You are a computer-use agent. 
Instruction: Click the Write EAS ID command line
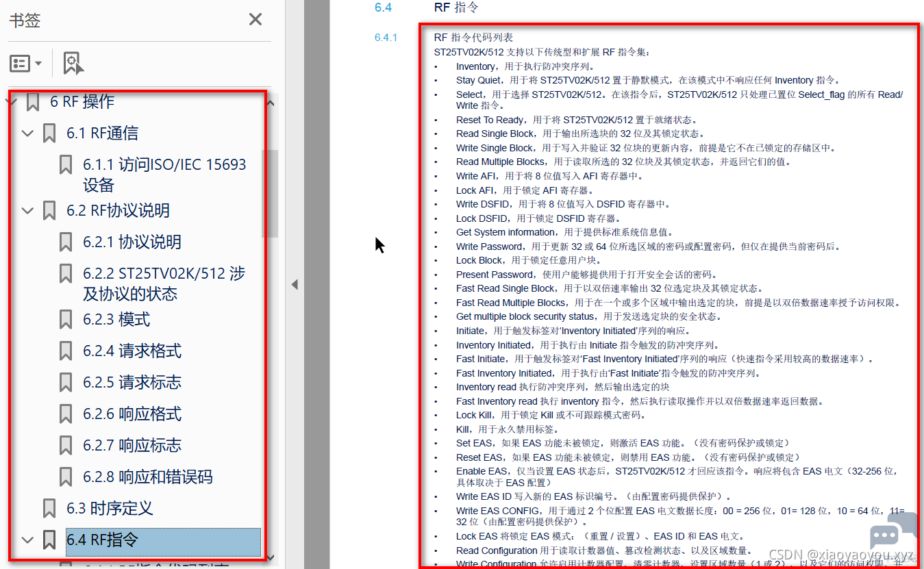tap(595, 496)
